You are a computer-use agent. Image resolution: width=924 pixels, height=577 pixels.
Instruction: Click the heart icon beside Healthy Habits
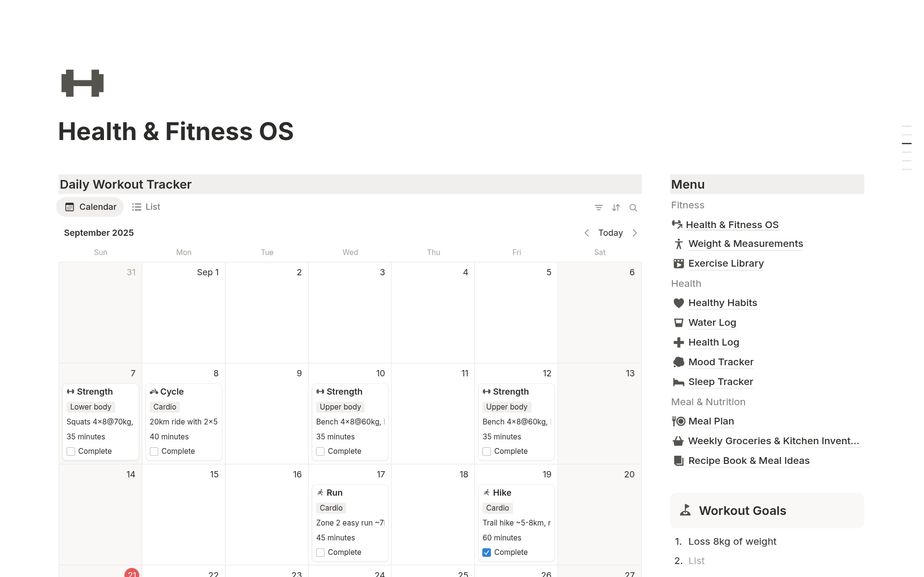point(679,303)
